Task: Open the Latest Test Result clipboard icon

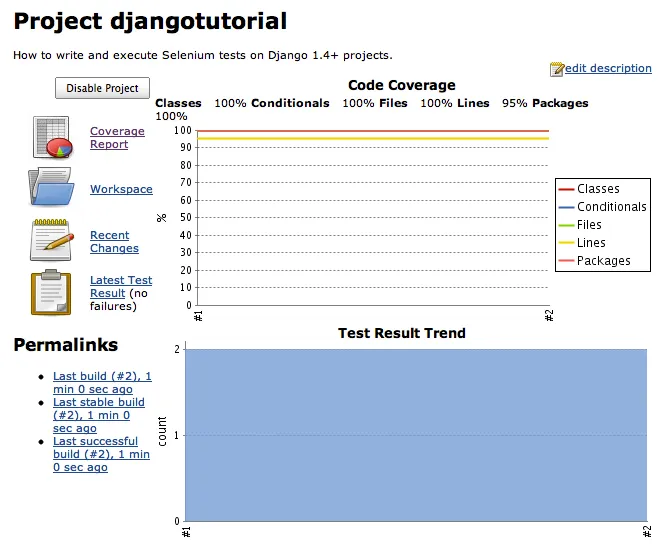Action: click(x=51, y=292)
